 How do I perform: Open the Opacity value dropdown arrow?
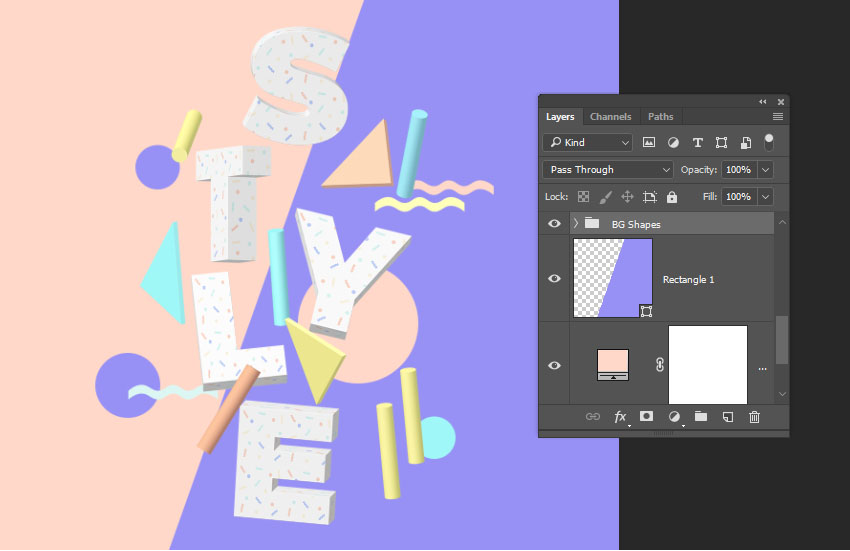[765, 170]
